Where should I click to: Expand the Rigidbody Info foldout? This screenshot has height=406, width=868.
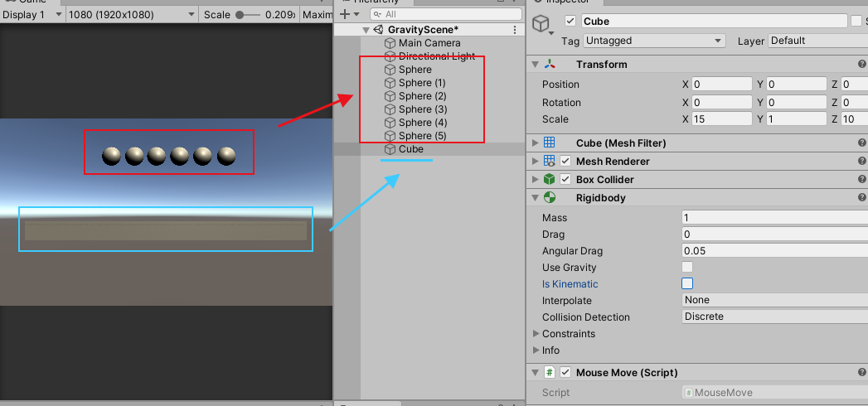[x=536, y=350]
